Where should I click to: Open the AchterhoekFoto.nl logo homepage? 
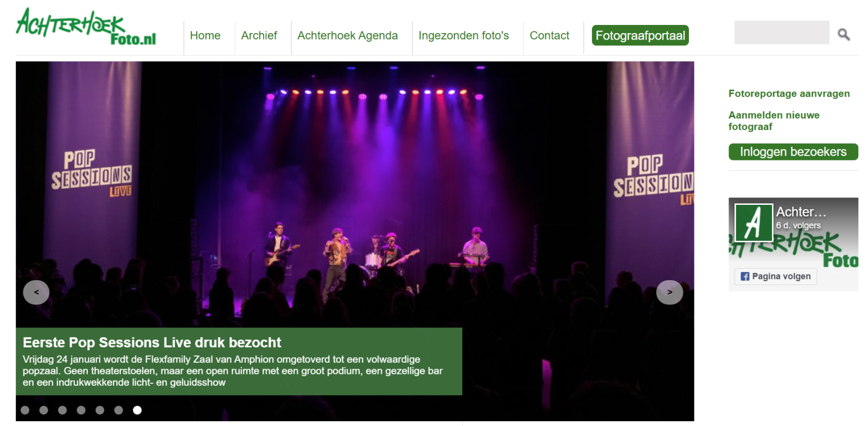(x=86, y=27)
